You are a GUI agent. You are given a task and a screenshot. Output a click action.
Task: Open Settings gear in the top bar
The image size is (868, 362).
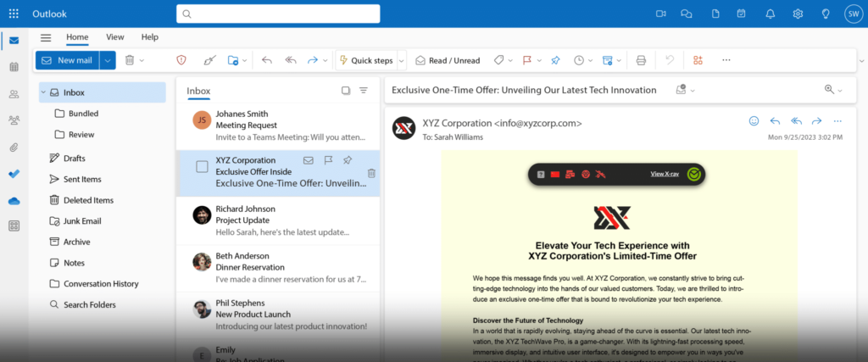798,14
